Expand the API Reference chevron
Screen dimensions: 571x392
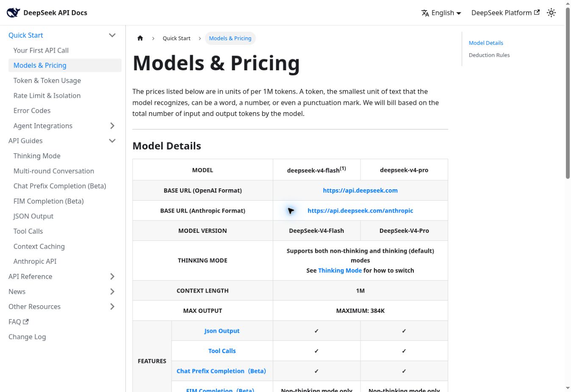click(x=112, y=276)
